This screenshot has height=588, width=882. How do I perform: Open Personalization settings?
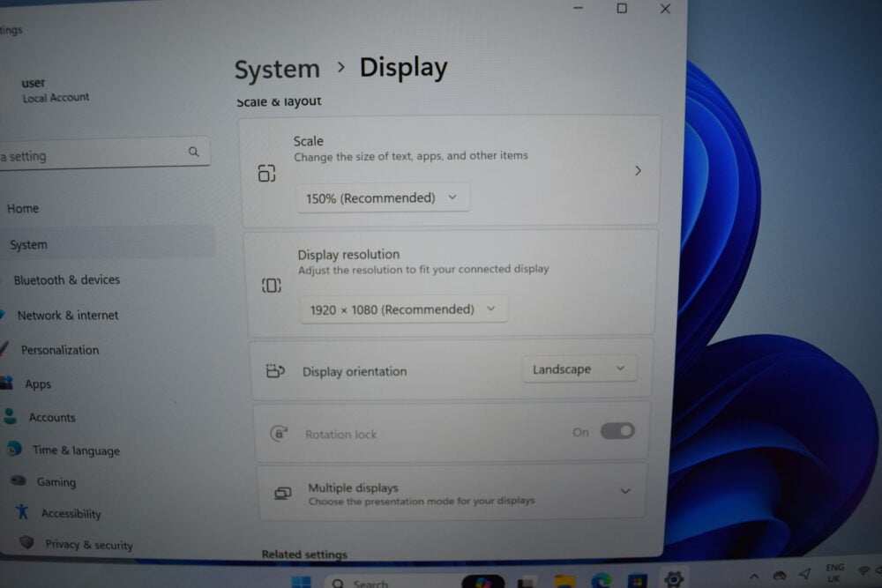pos(60,350)
